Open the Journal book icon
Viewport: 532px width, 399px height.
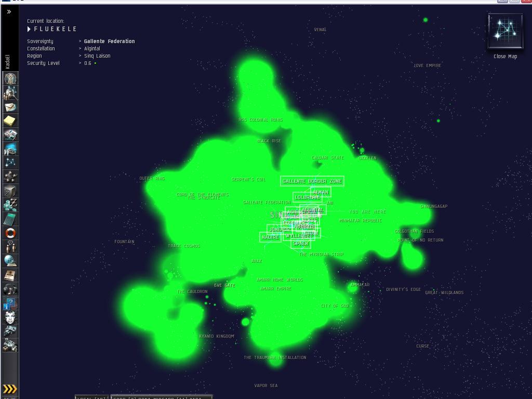pos(10,275)
